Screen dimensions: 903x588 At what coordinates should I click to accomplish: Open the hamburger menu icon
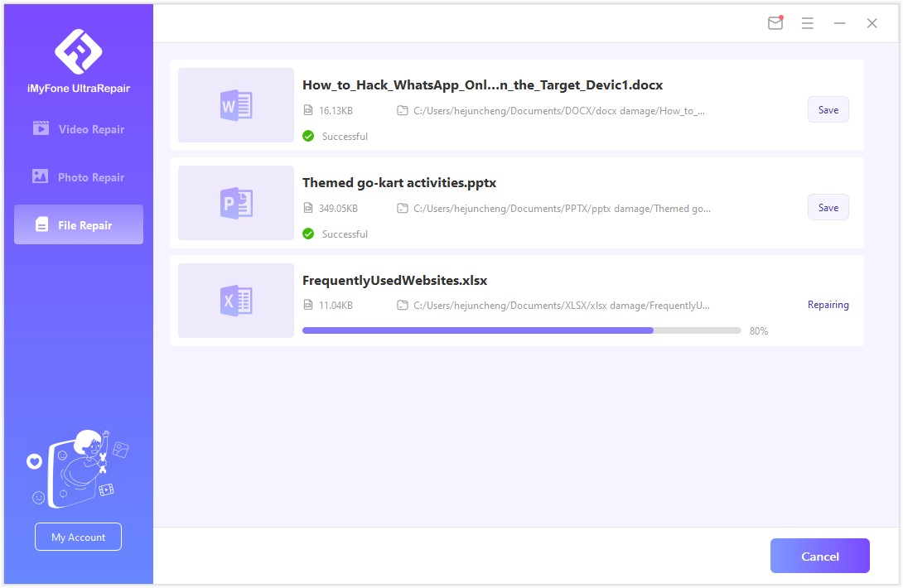pos(807,23)
